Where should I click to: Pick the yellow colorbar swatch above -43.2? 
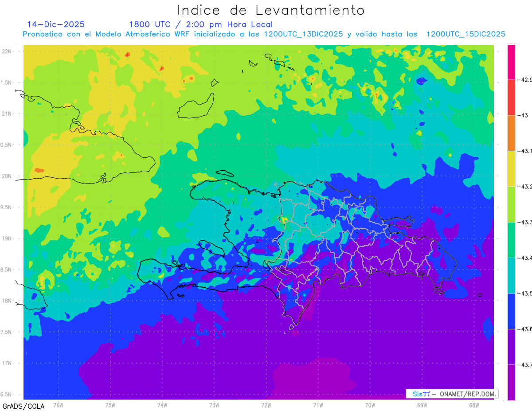tap(511, 168)
